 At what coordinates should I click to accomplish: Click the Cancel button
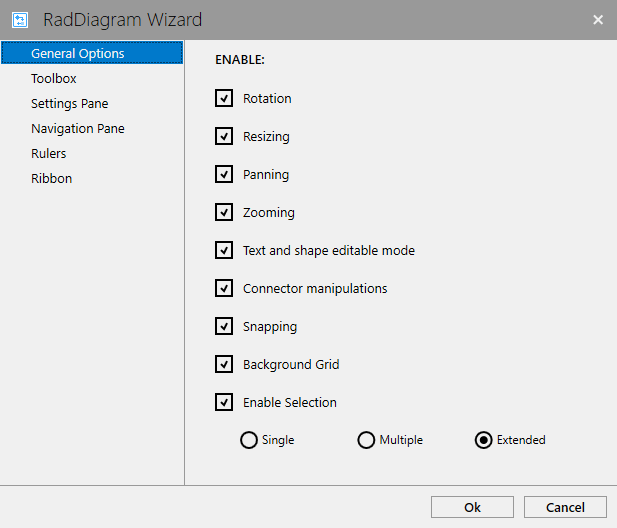(565, 507)
